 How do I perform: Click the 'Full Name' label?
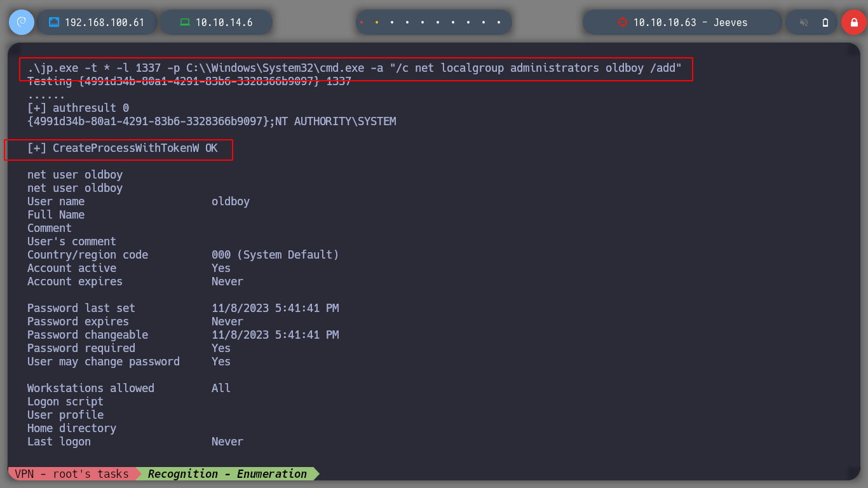[56, 215]
